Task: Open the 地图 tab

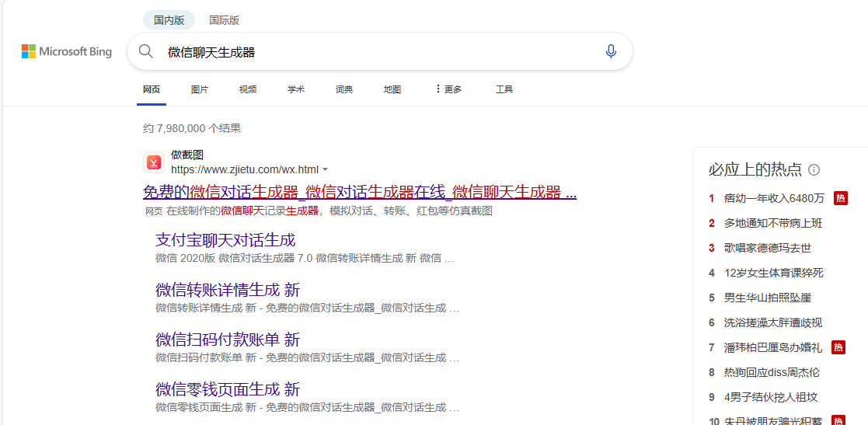Action: (392, 89)
